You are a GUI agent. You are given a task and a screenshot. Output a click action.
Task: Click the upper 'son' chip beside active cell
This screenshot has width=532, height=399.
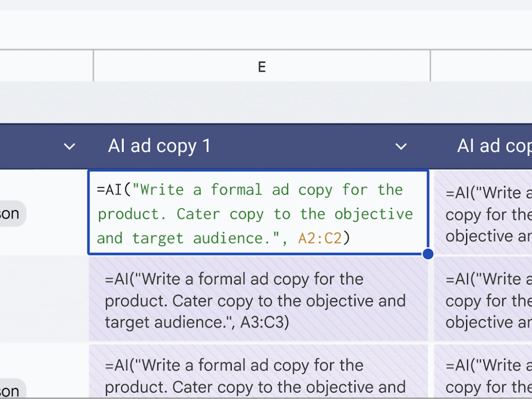11,214
